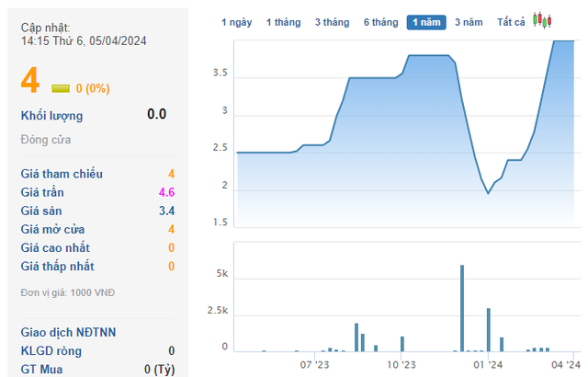
Task: Click the 'Giá trần' value 4.6
Action: [x=165, y=192]
